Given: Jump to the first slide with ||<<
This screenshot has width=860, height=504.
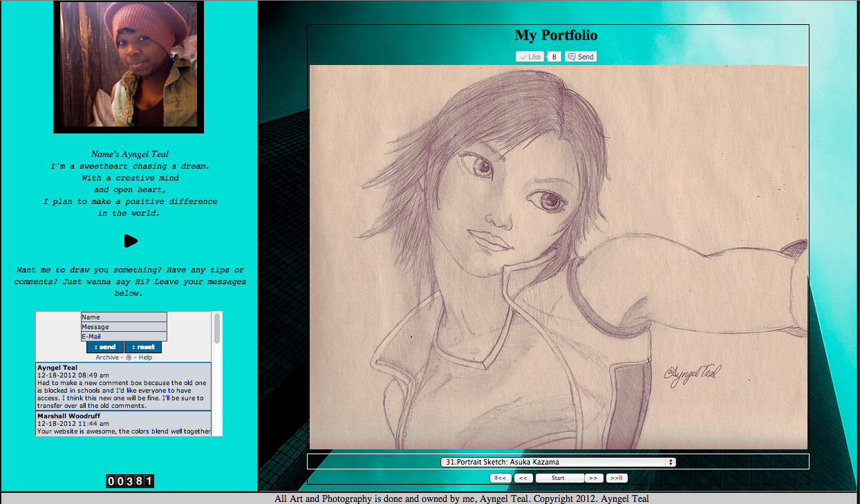Looking at the screenshot, I should click(x=501, y=478).
